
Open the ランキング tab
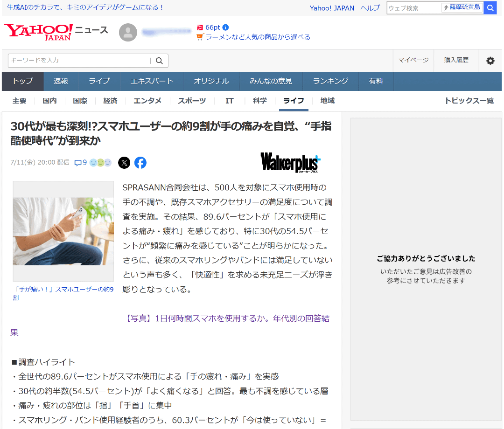pyautogui.click(x=330, y=81)
